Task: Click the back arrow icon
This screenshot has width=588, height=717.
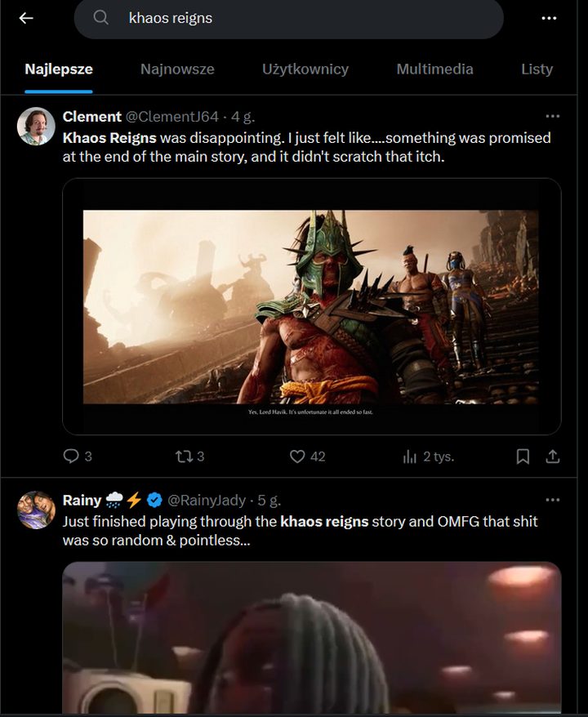Action: point(26,18)
